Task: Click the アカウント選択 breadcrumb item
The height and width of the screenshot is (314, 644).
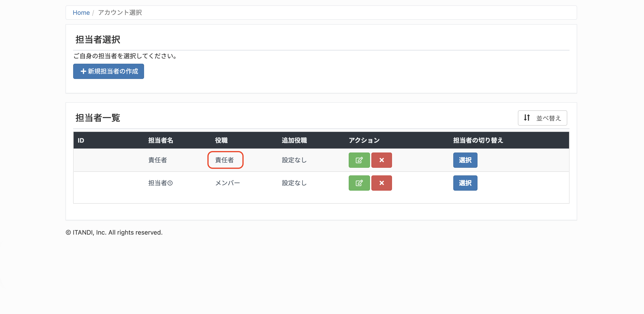Action: click(120, 13)
